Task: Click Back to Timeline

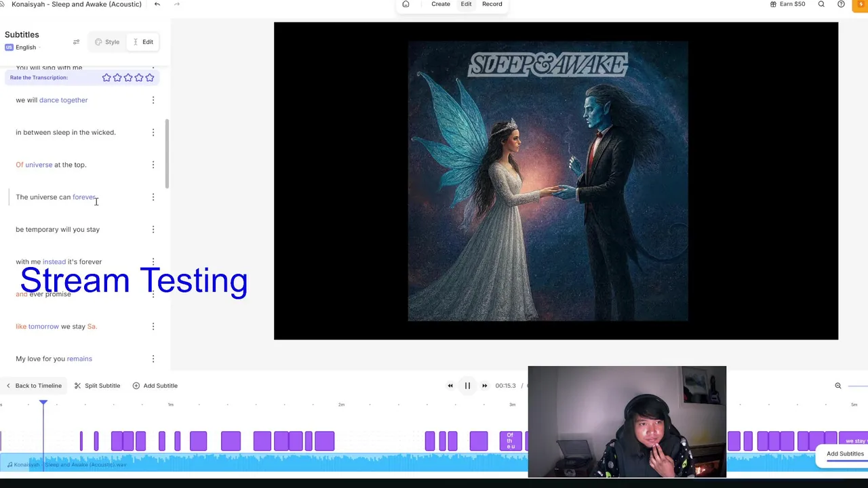Action: click(x=33, y=386)
